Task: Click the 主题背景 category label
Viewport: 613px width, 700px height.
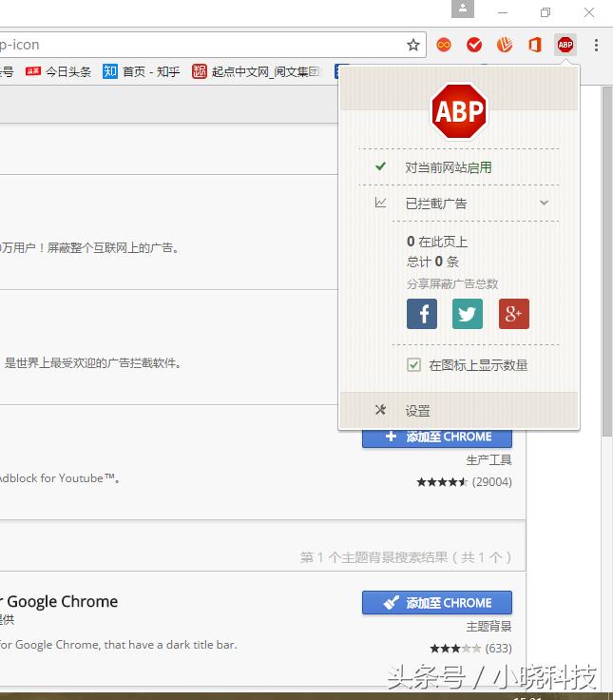Action: [x=488, y=627]
